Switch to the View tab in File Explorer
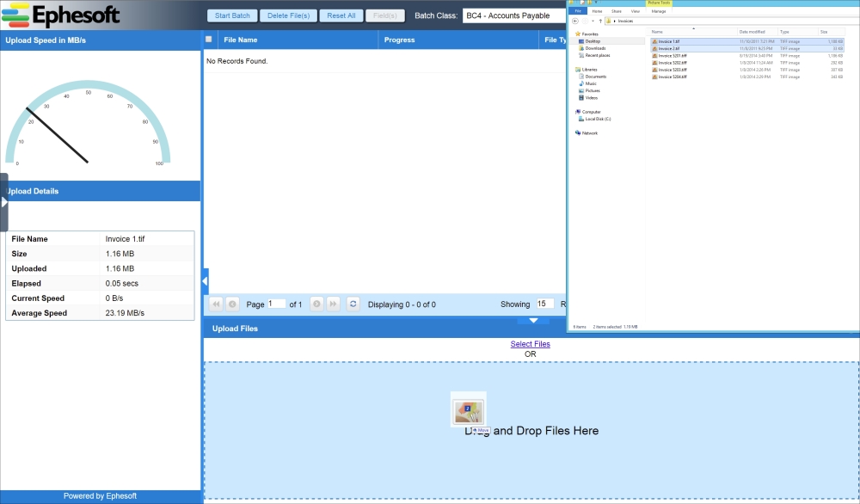 coord(636,11)
